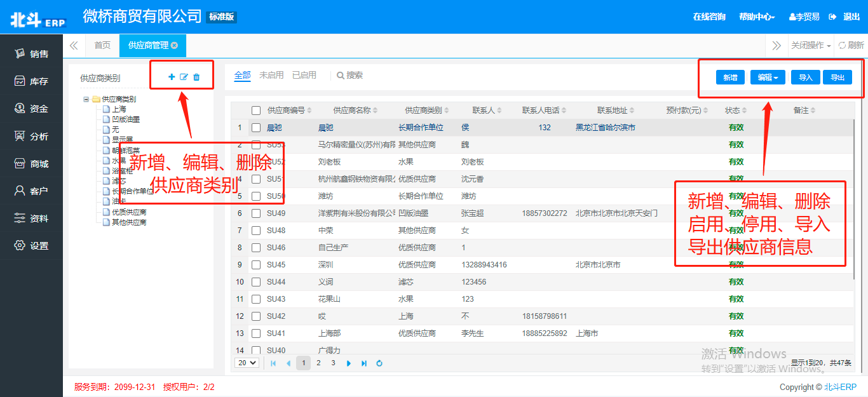Sort by 供应商名称 column header

pos(355,111)
